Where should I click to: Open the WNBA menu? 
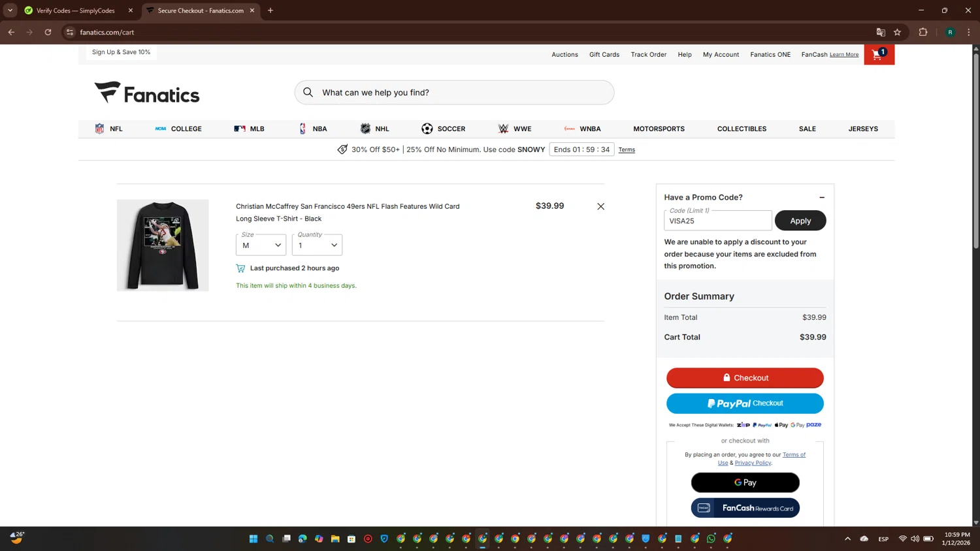(582, 129)
